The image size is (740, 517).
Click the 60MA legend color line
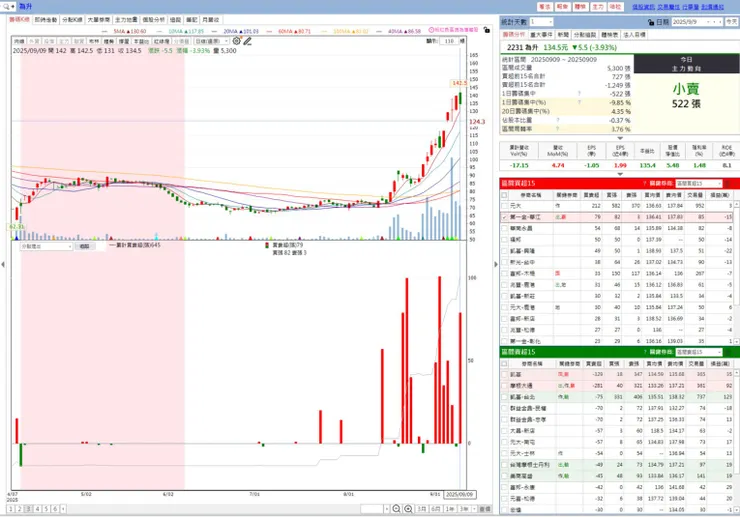[270, 31]
